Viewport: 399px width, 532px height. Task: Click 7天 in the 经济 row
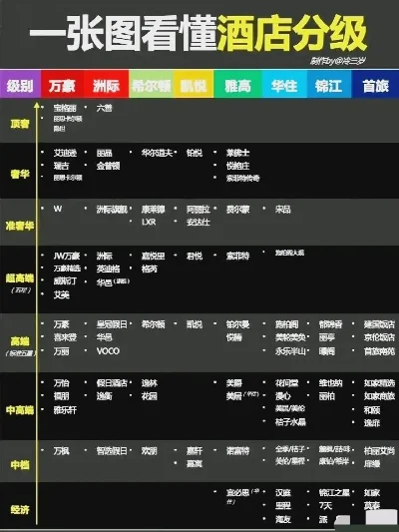[x=325, y=506]
